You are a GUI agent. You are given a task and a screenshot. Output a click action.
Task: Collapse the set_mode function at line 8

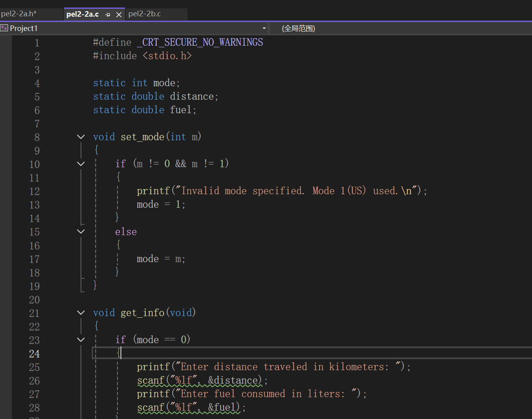(81, 137)
